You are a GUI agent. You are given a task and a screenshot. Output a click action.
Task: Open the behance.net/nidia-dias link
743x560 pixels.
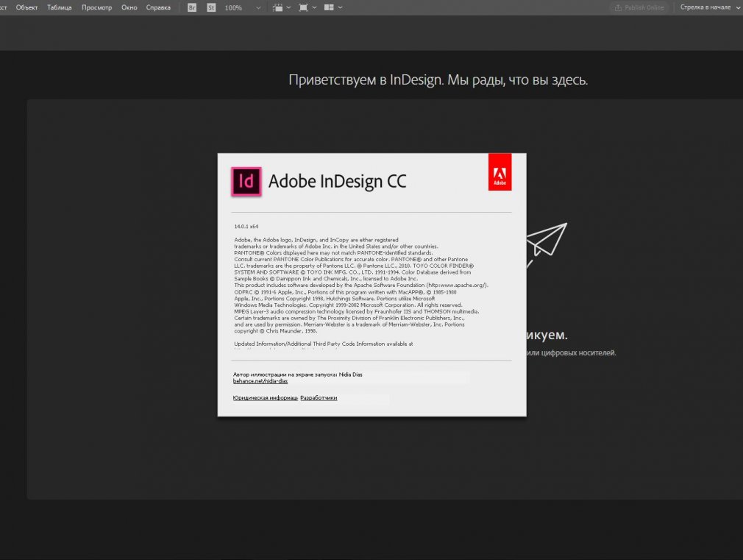(260, 380)
